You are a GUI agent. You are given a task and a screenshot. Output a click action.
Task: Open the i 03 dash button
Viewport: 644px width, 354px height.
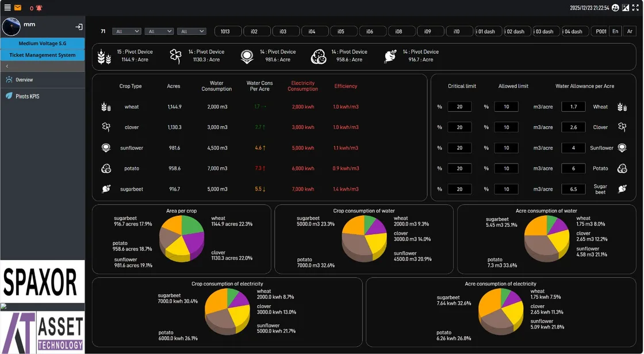pos(547,31)
